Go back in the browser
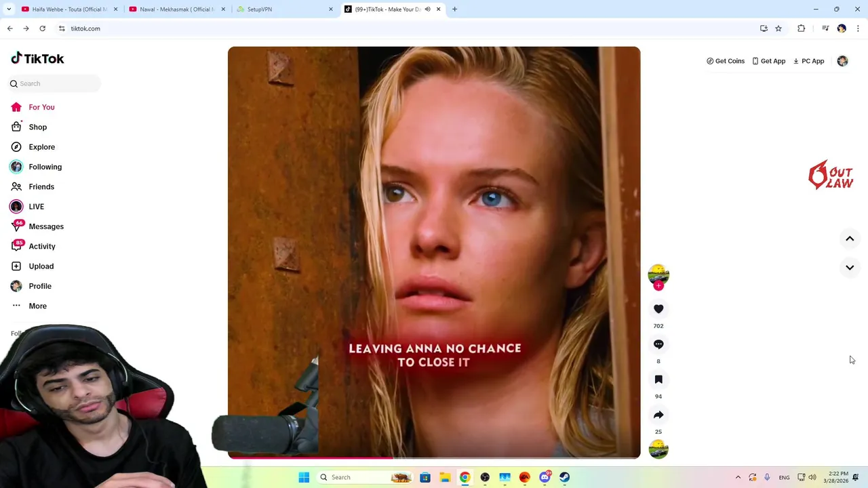 point(9,28)
